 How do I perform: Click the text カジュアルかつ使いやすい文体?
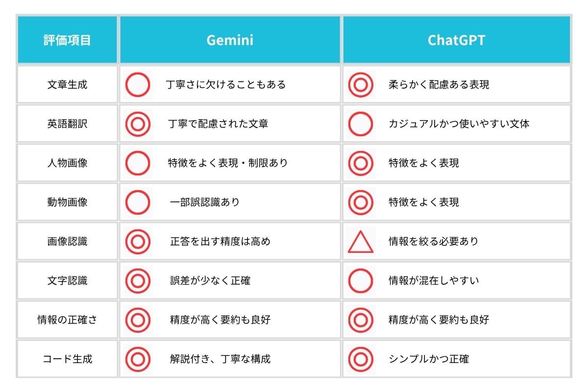tap(459, 124)
